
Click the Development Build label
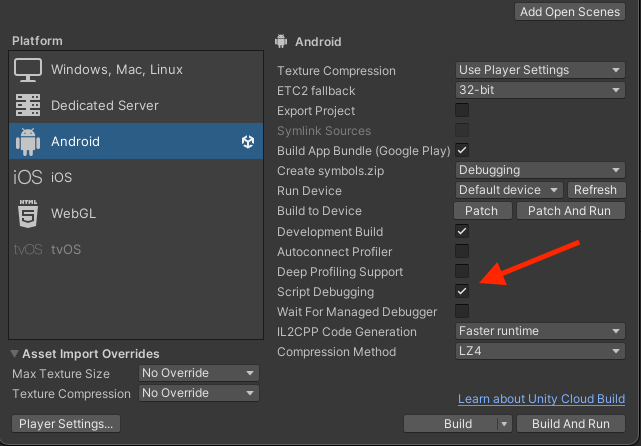[x=330, y=232]
